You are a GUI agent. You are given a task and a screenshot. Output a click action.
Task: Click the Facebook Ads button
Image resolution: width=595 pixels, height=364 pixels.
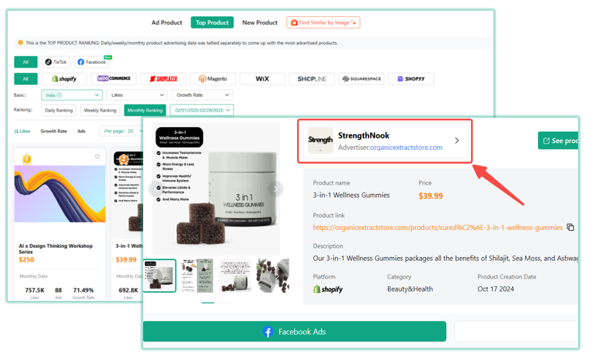click(x=295, y=332)
